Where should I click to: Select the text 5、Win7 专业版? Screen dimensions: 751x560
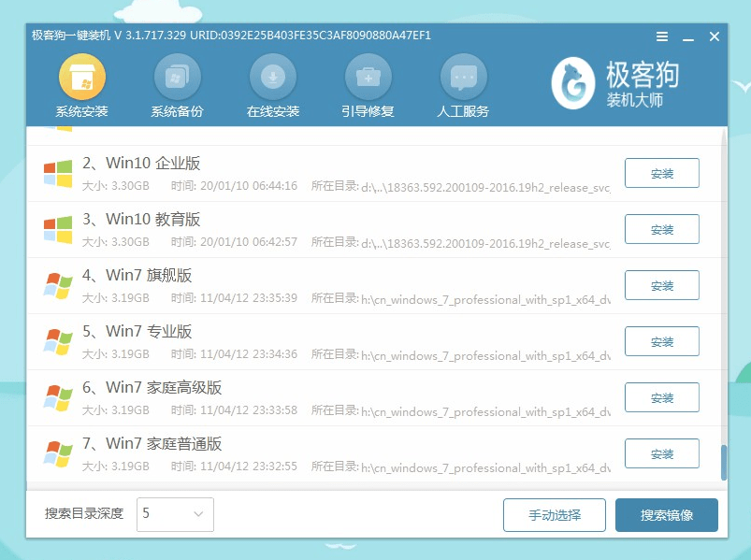pyautogui.click(x=137, y=331)
